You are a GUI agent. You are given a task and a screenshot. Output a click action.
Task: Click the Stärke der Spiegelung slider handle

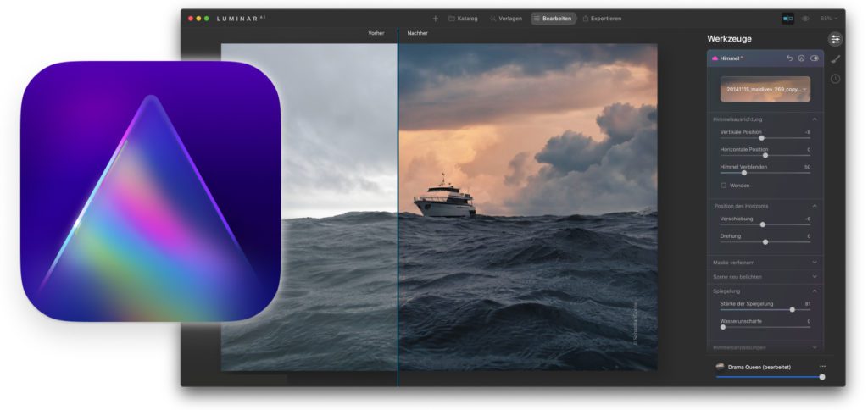click(x=793, y=309)
